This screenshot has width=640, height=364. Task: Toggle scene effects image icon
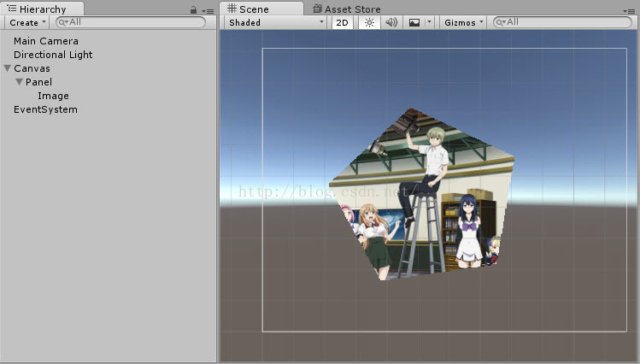(x=414, y=22)
